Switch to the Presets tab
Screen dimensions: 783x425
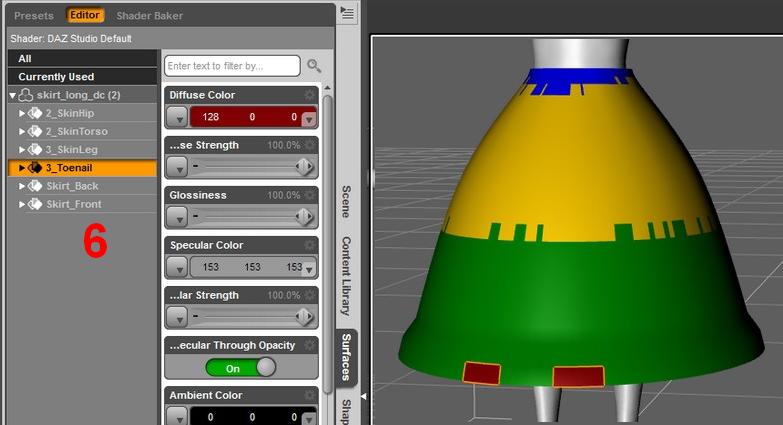(x=33, y=15)
